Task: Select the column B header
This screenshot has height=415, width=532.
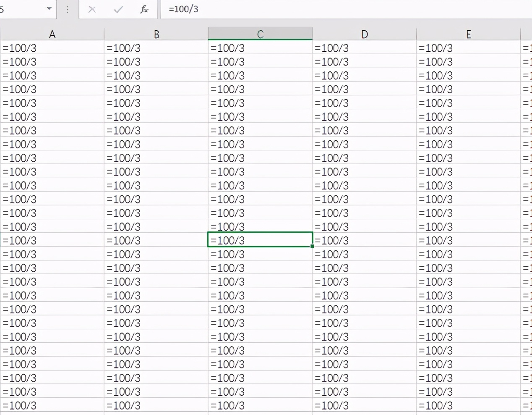Action: point(156,33)
